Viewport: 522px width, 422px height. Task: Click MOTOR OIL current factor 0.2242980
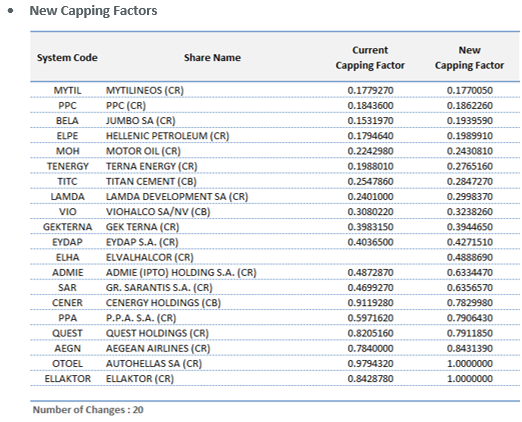coord(370,151)
